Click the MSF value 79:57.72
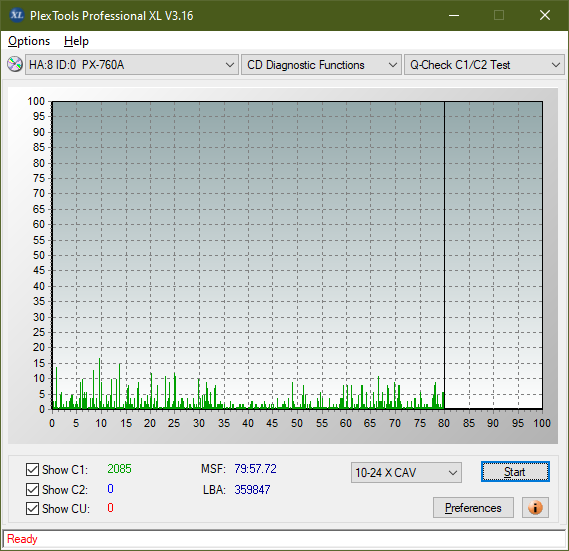This screenshot has height=551, width=569. (255, 469)
